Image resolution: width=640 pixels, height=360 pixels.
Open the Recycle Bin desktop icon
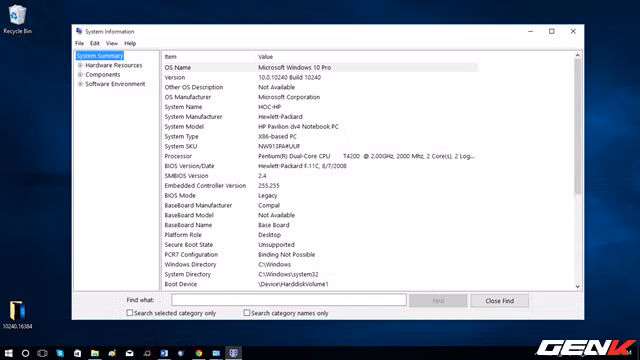point(17,19)
